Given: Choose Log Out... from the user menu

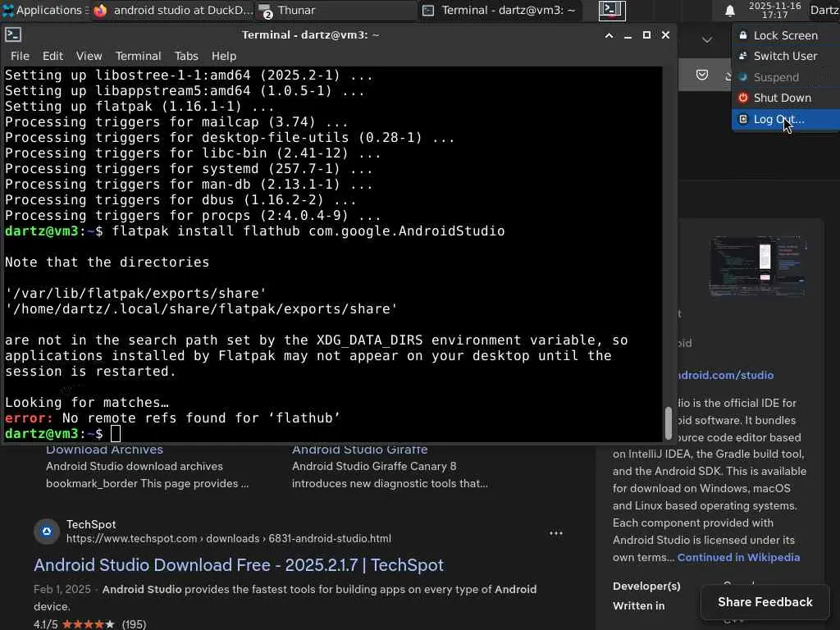Looking at the screenshot, I should (786, 120).
